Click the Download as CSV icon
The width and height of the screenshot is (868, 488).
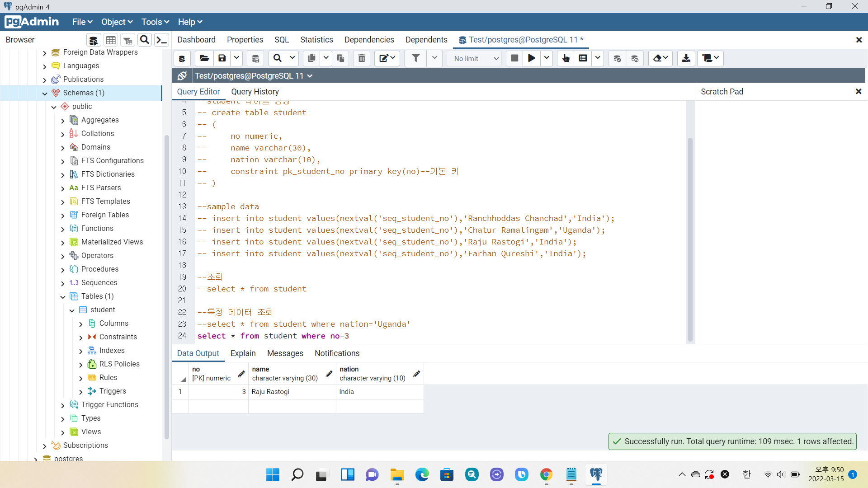coord(686,58)
